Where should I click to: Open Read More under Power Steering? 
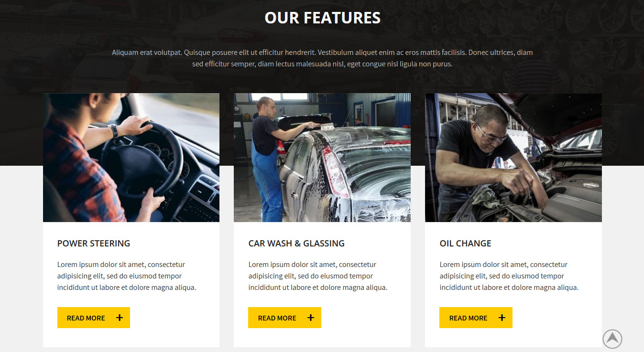pyautogui.click(x=94, y=318)
